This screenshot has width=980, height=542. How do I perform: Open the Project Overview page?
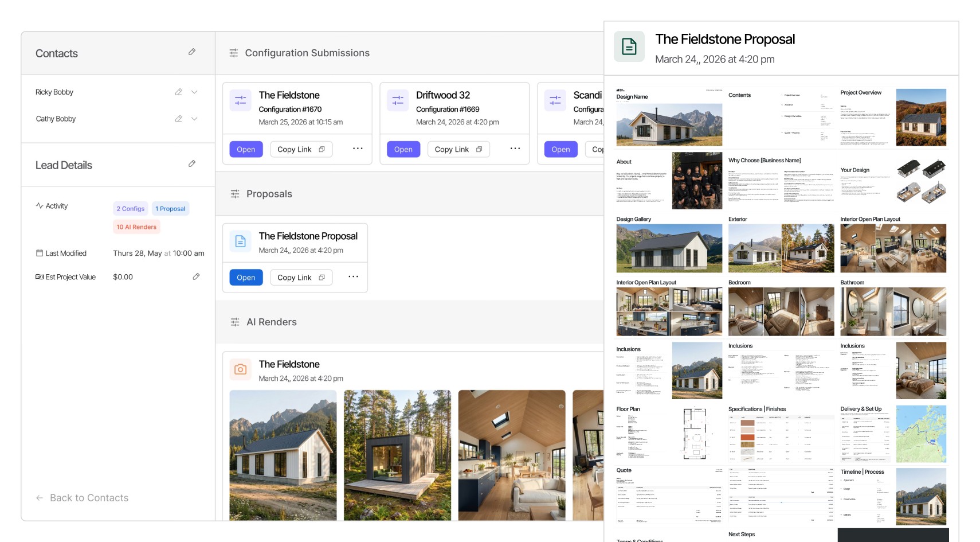tap(893, 117)
